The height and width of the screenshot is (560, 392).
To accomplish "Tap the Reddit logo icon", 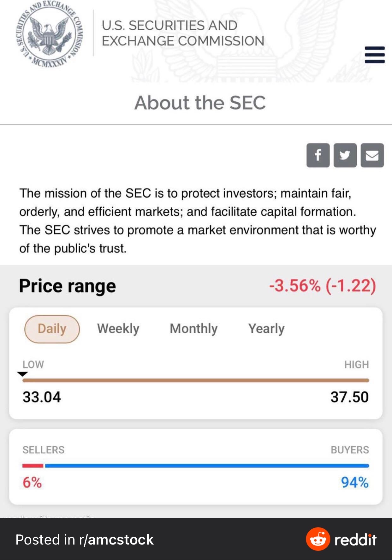I will pyautogui.click(x=318, y=539).
